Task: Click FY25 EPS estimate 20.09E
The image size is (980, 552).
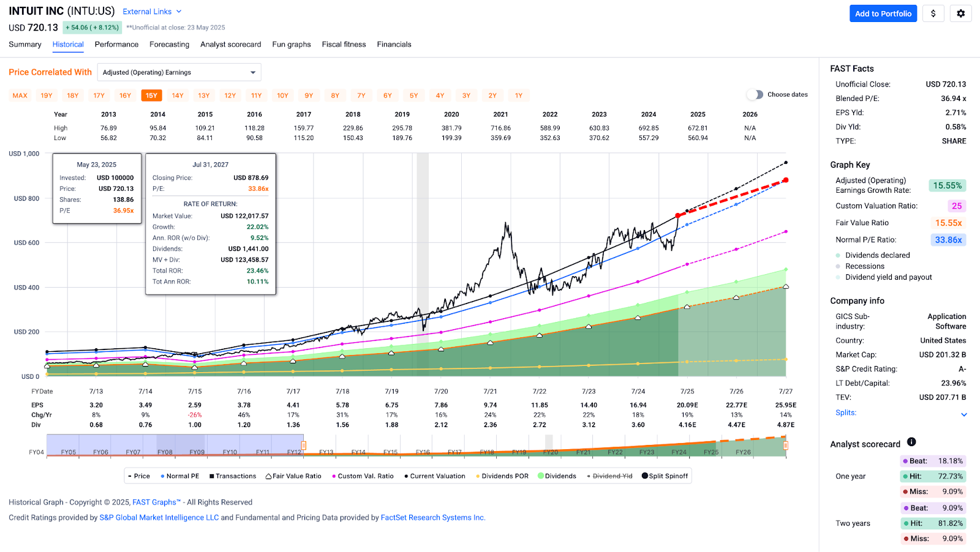Action: [x=687, y=405]
